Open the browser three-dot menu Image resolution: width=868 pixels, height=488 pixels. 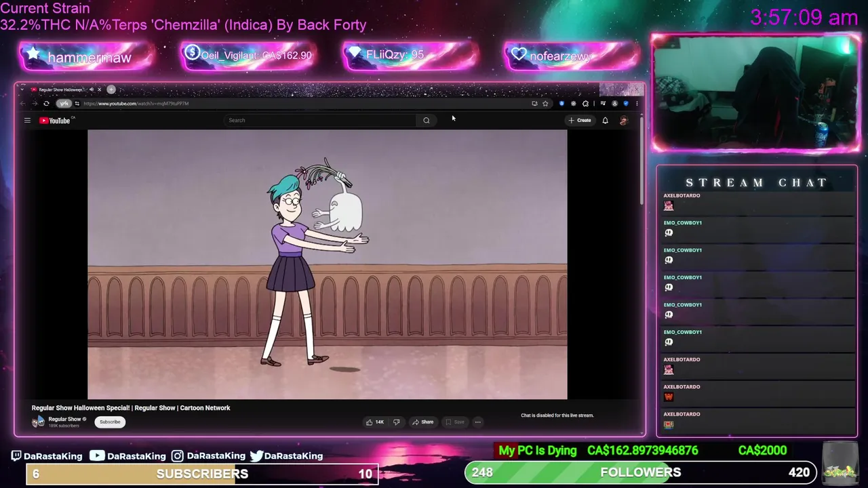pos(637,104)
